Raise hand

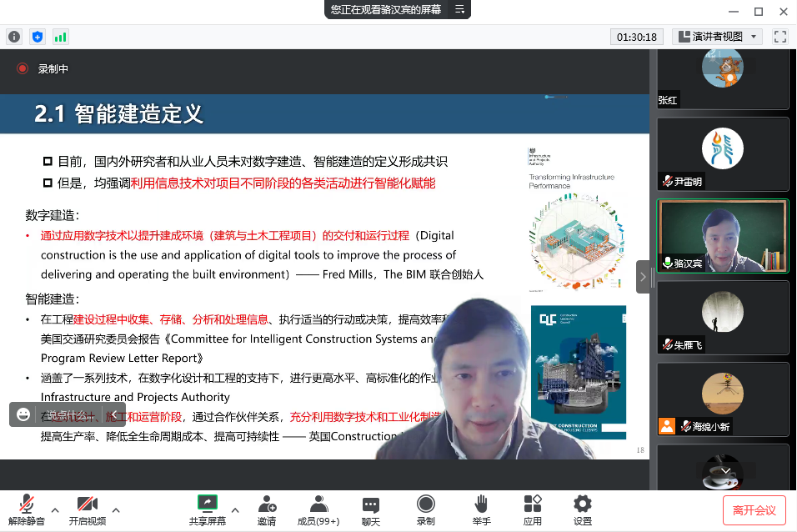[x=481, y=510]
